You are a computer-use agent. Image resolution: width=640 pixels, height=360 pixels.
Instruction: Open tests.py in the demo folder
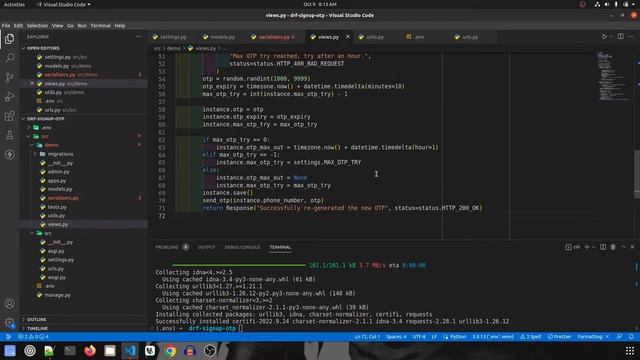coord(57,207)
